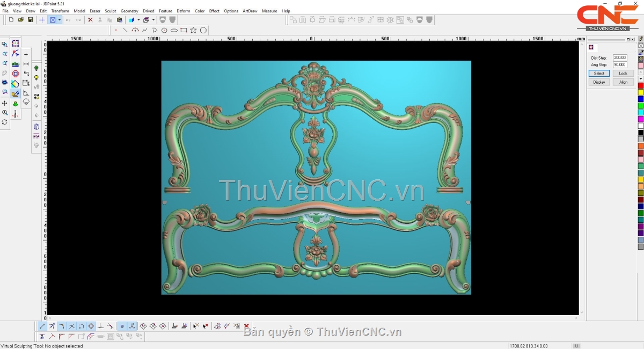The width and height of the screenshot is (644, 349).
Task: Toggle the endpoint snap button
Action: pyautogui.click(x=42, y=326)
